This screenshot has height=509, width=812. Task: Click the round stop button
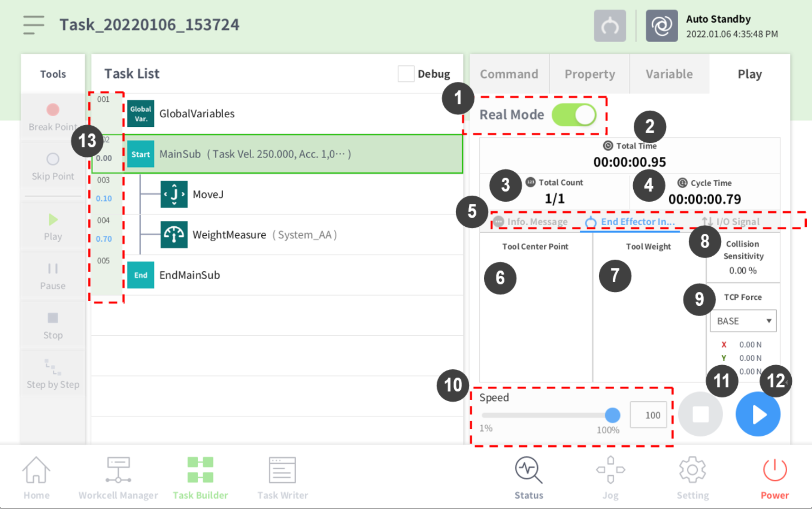700,414
